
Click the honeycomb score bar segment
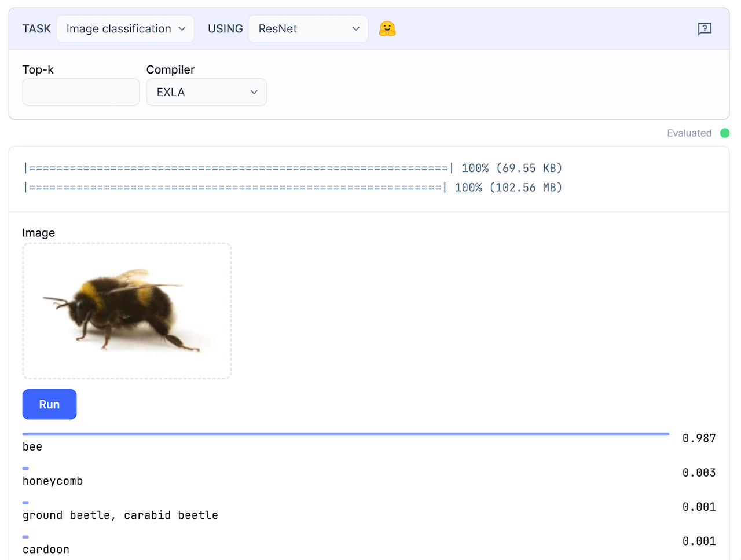(25, 468)
